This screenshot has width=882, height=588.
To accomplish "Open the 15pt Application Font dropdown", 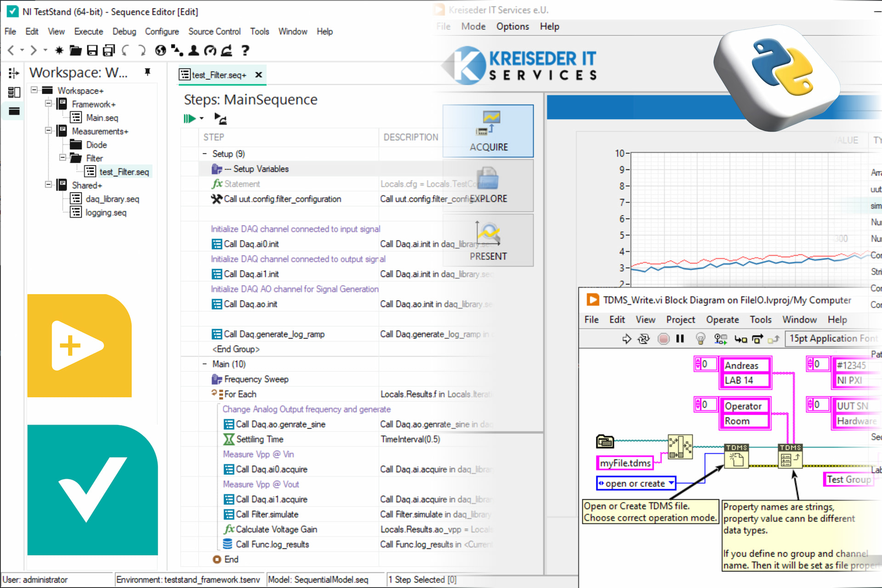I will pos(832,339).
